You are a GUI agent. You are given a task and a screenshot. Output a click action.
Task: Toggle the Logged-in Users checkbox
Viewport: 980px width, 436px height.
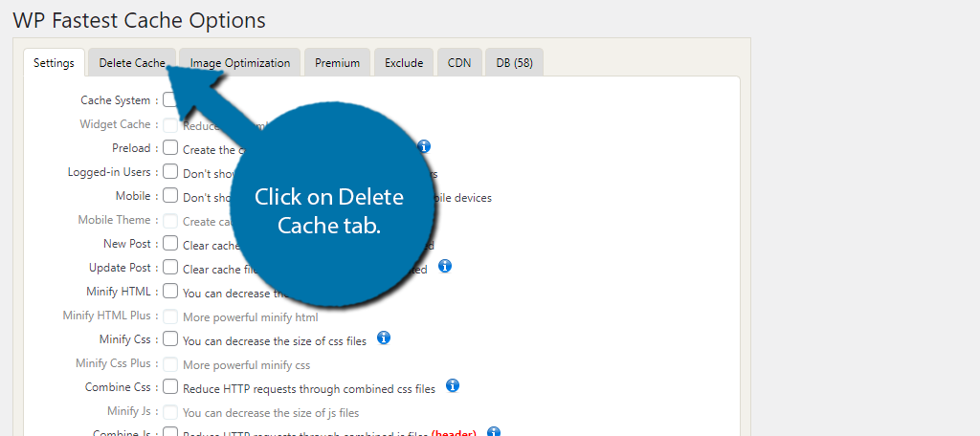coord(170,172)
